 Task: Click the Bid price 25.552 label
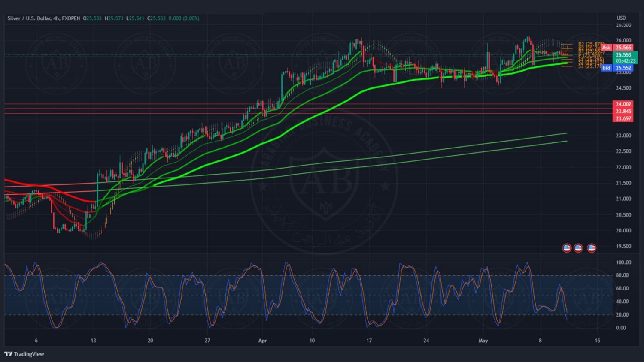(623, 68)
